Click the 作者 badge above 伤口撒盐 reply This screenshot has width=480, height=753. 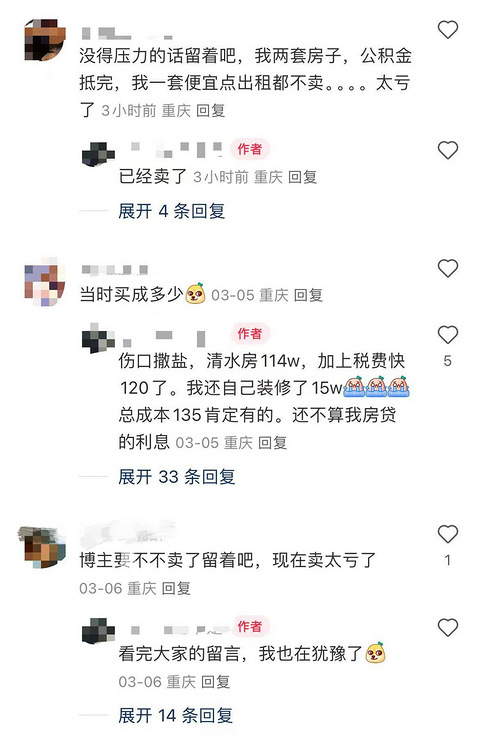click(250, 333)
